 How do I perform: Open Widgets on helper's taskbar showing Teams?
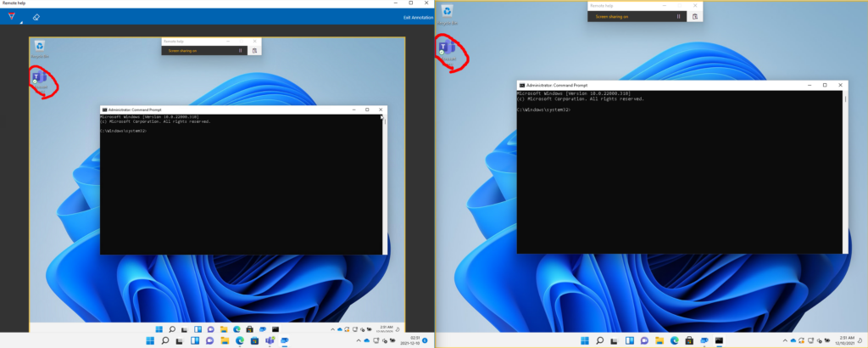point(195,341)
